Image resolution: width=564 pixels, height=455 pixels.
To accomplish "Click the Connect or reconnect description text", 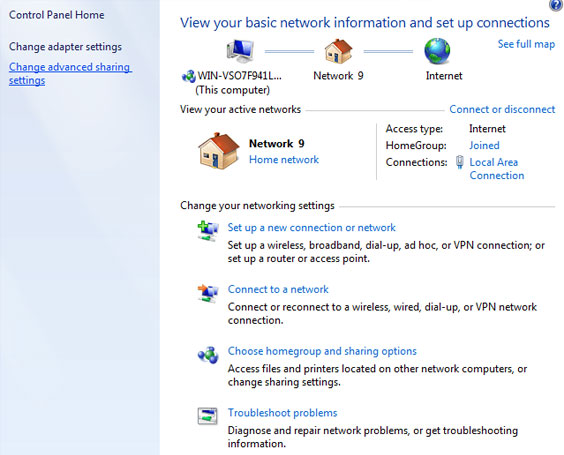I will [x=382, y=313].
